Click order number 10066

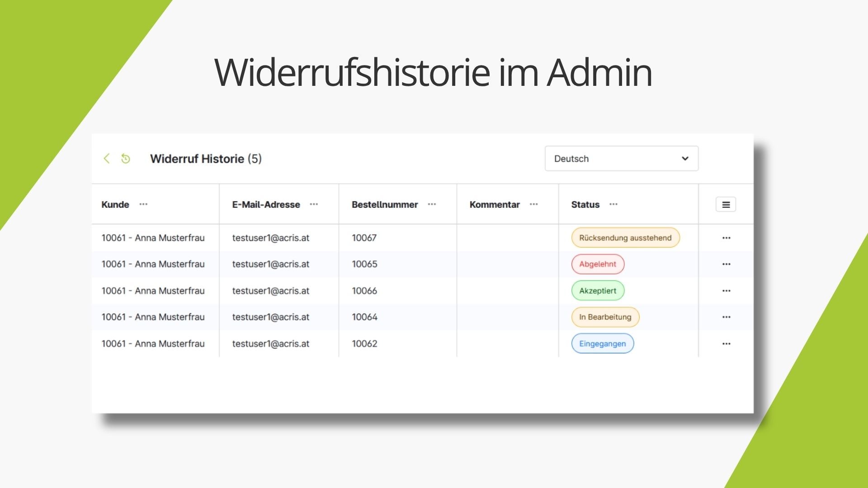364,291
